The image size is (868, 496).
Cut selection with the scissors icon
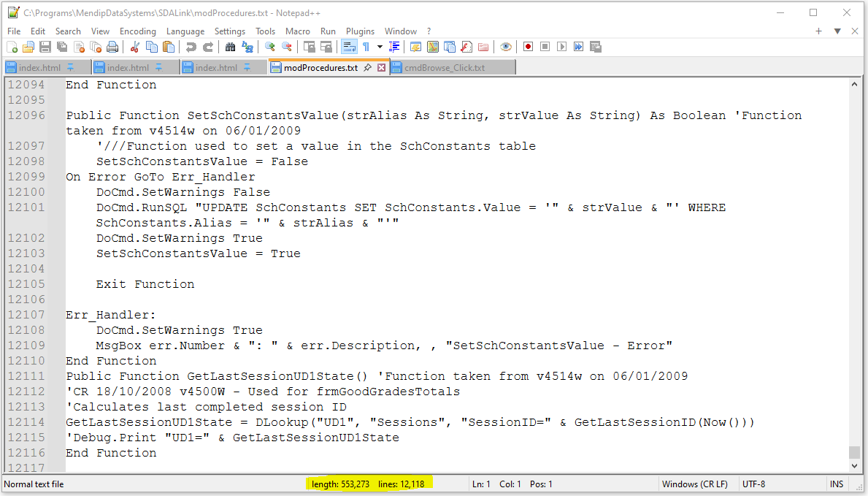click(134, 47)
